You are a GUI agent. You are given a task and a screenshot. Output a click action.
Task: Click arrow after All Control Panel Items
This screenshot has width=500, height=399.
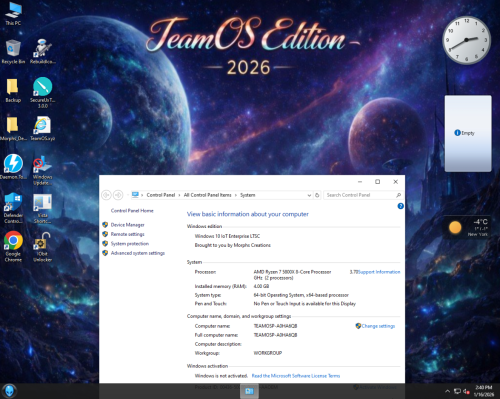point(236,195)
